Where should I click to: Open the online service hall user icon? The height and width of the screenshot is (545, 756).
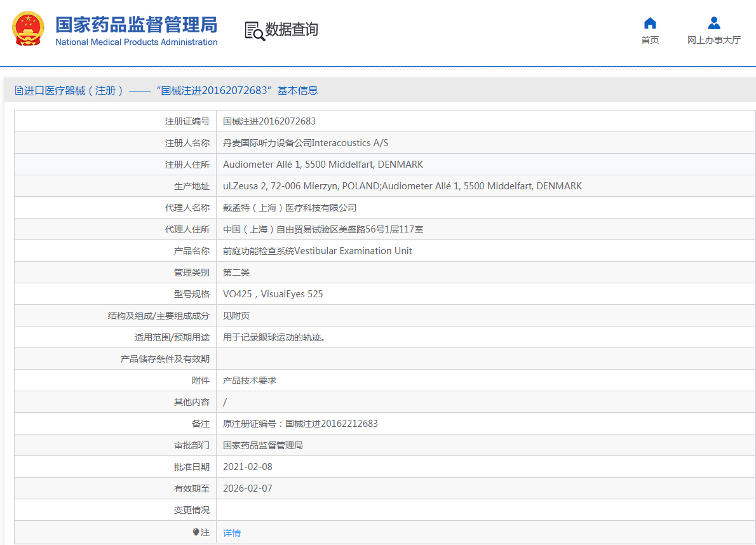pos(714,24)
